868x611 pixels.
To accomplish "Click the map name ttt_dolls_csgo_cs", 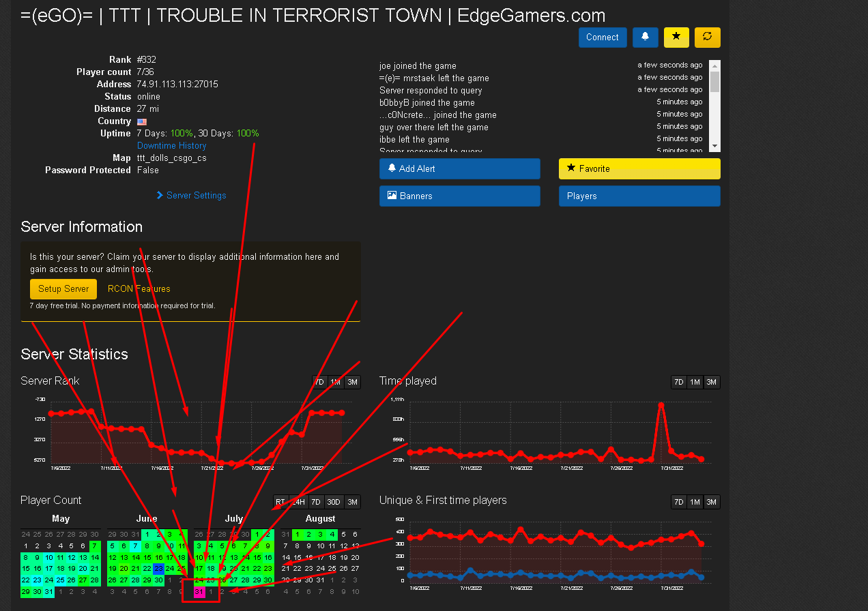I will pos(172,158).
